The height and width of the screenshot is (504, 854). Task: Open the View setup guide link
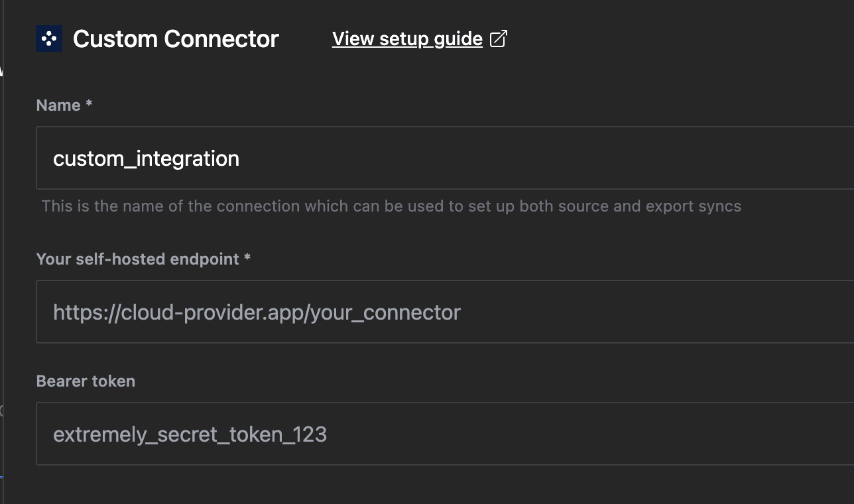[x=407, y=39]
